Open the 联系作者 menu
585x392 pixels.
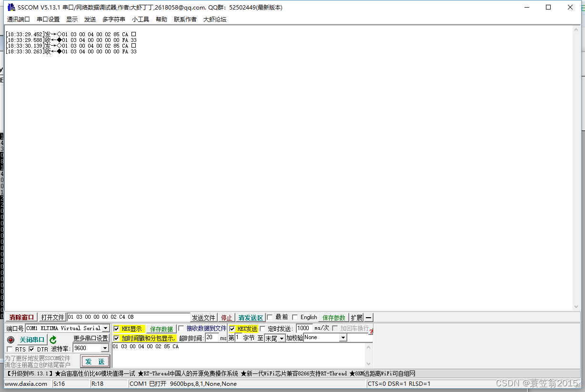[x=185, y=20]
